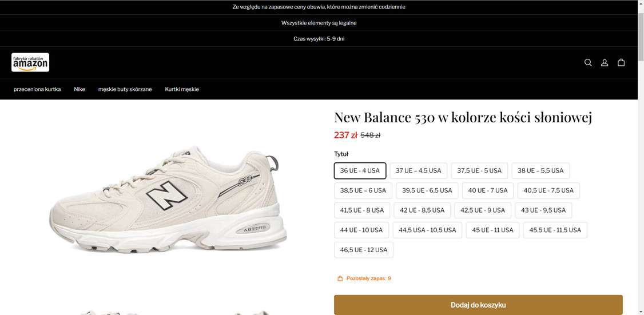The width and height of the screenshot is (644, 315).
Task: Select size 36 UE - 4 USA
Action: point(360,170)
